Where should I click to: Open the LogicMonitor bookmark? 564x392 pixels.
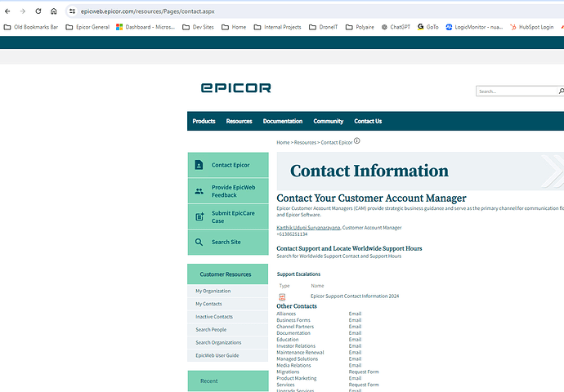tap(474, 27)
